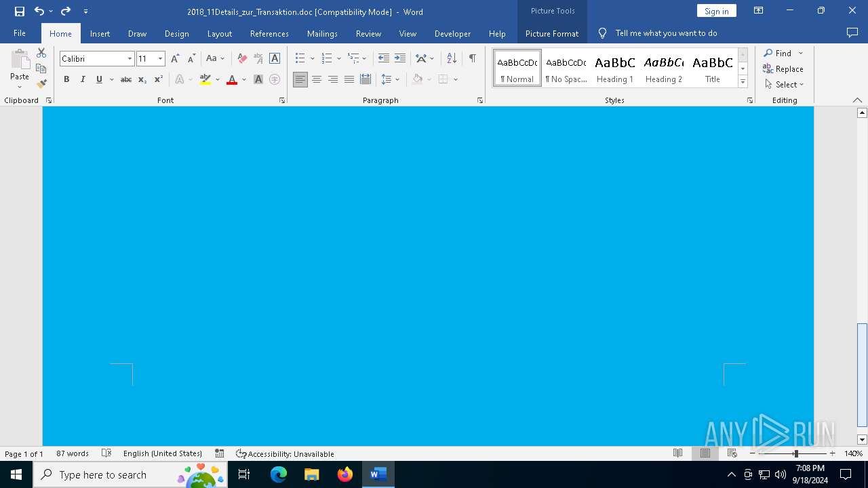Switch to the Layout tab

coord(219,33)
